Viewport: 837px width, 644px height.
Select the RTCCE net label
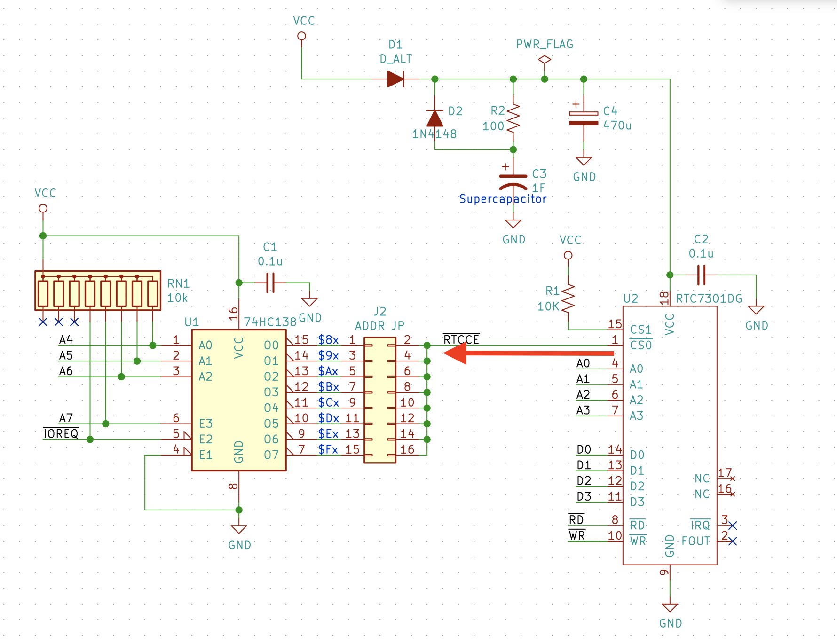point(461,339)
